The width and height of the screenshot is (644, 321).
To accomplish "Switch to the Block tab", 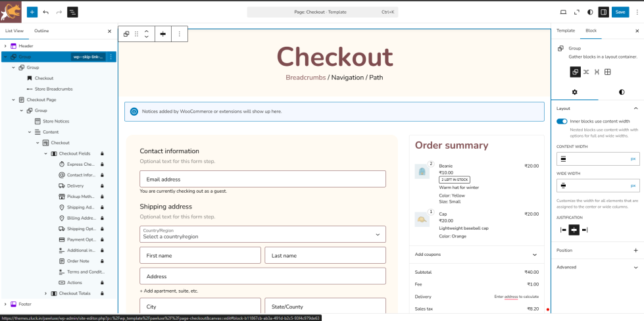I will tap(591, 31).
